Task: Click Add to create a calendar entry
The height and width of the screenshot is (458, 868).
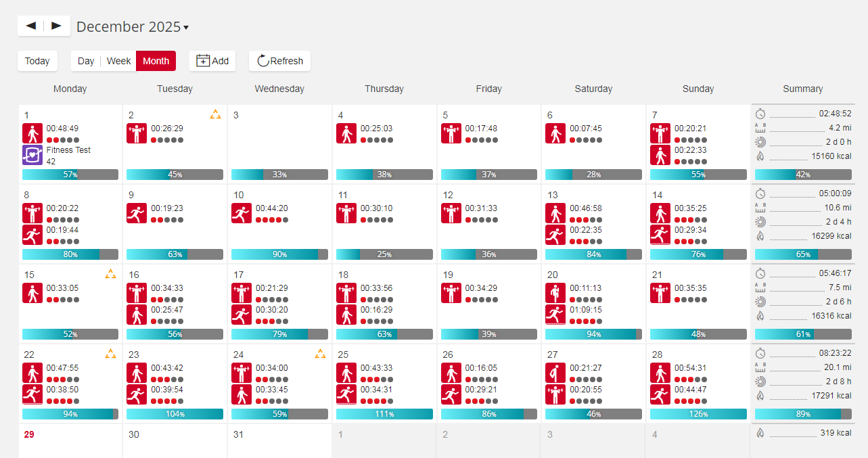Action: pos(212,61)
